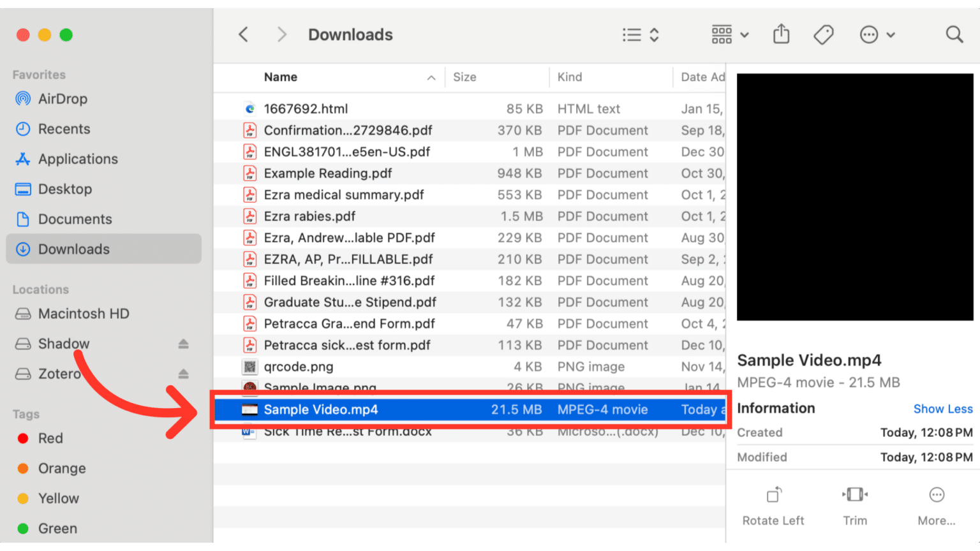Go back using the back arrow
Image resolution: width=980 pixels, height=551 pixels.
pyautogui.click(x=243, y=34)
